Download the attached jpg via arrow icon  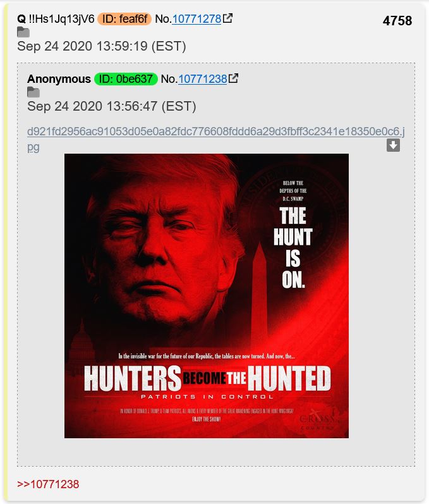[393, 145]
